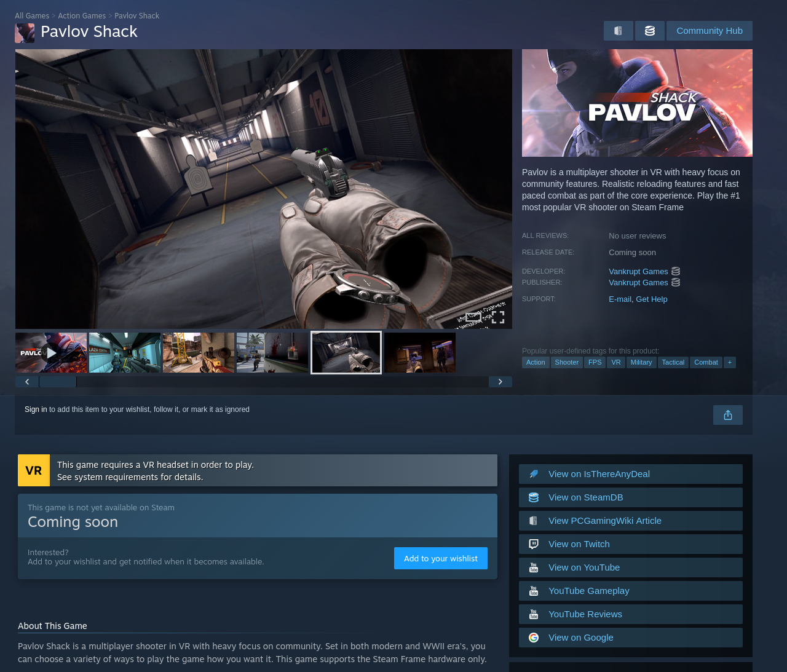Open the Vankrupt Games publisher link
The height and width of the screenshot is (672, 787).
(x=638, y=283)
